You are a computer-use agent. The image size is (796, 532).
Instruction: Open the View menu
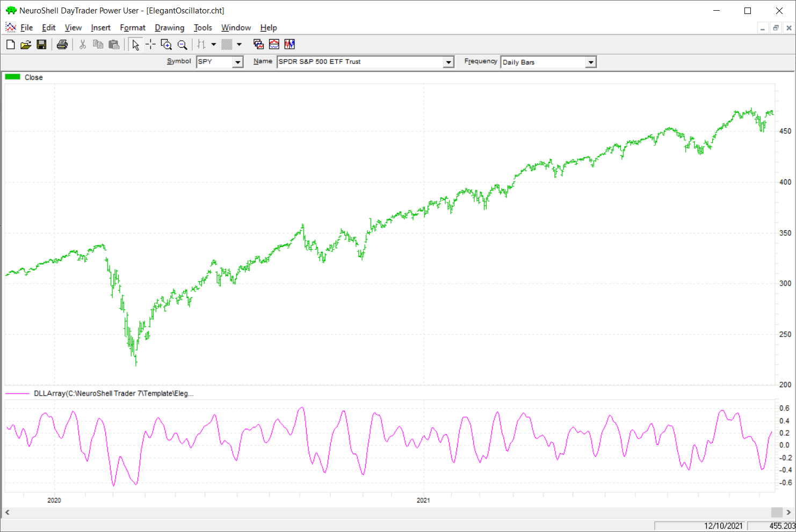click(x=74, y=28)
